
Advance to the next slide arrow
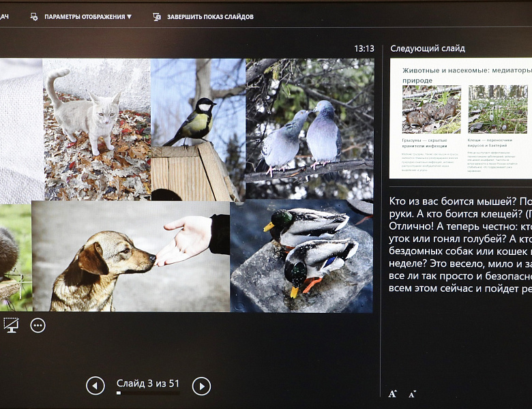tap(201, 386)
